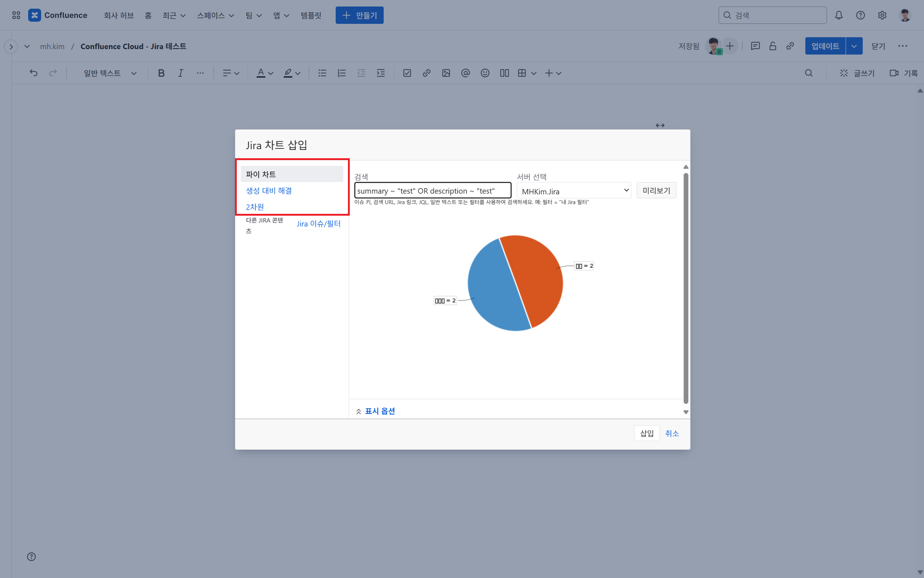The width and height of the screenshot is (924, 578).
Task: Open the Jira 이슈/필터 link
Action: click(318, 224)
